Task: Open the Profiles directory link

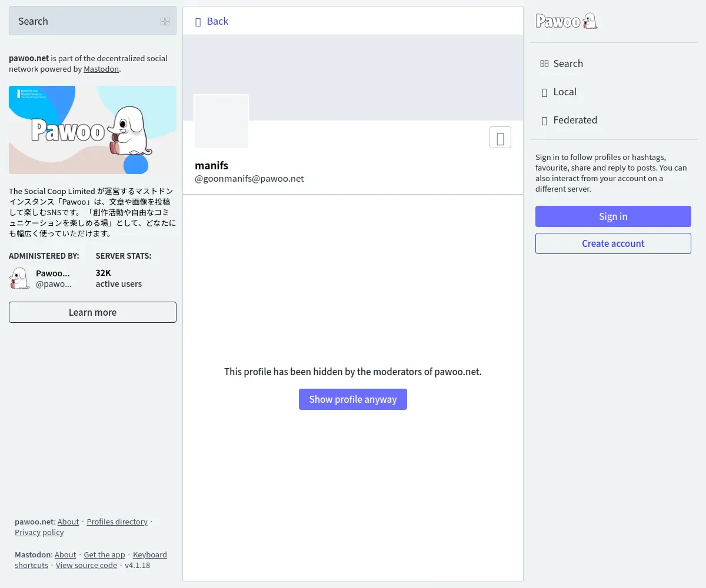Action: click(x=117, y=522)
